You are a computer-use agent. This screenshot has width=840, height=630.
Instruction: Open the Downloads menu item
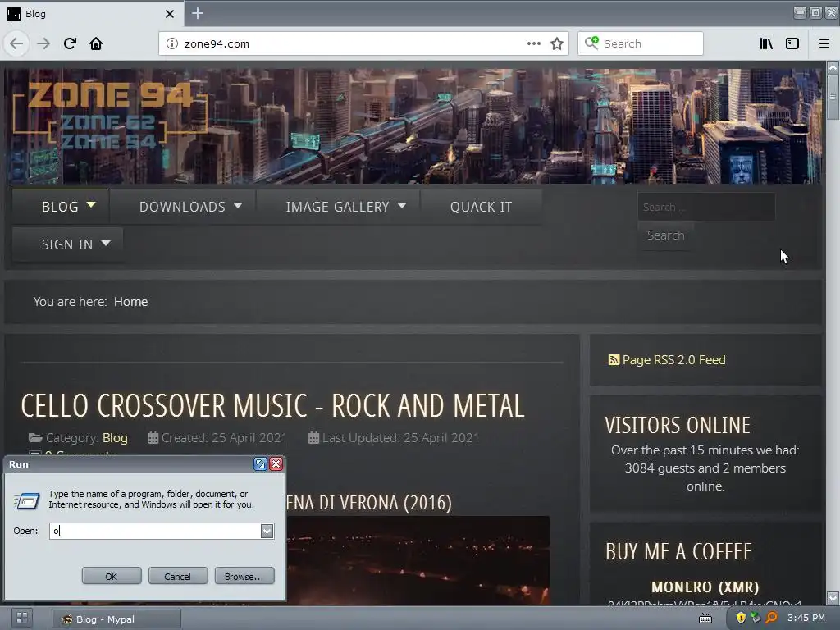coord(182,207)
